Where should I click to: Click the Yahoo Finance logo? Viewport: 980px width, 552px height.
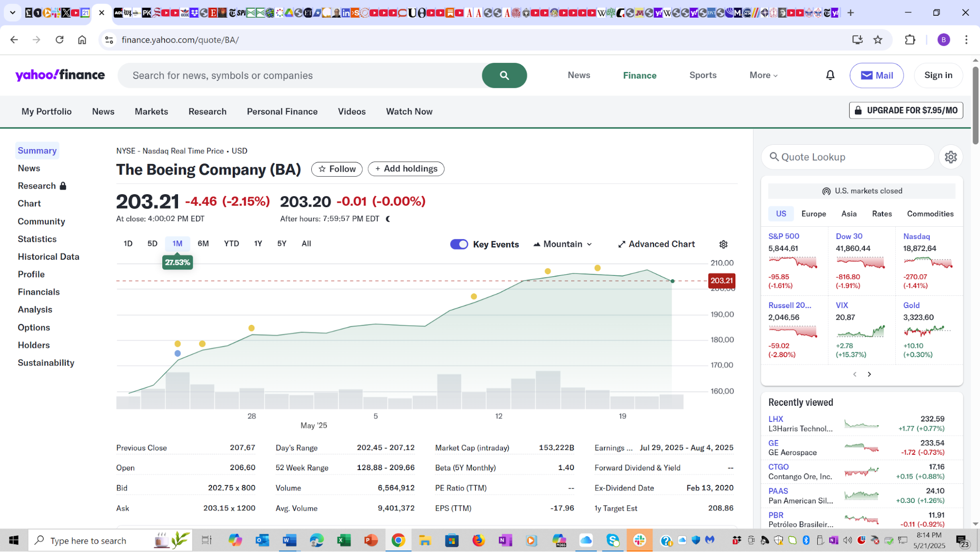[x=60, y=75]
